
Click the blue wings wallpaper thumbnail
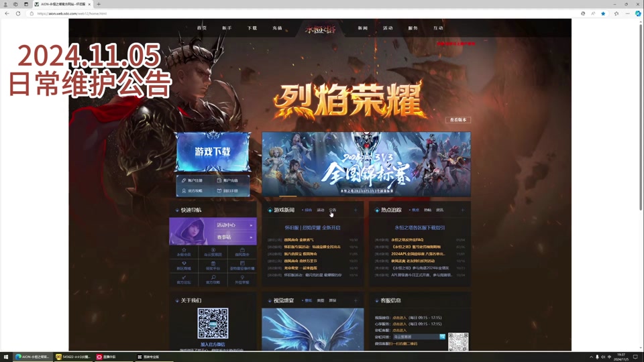point(313,330)
